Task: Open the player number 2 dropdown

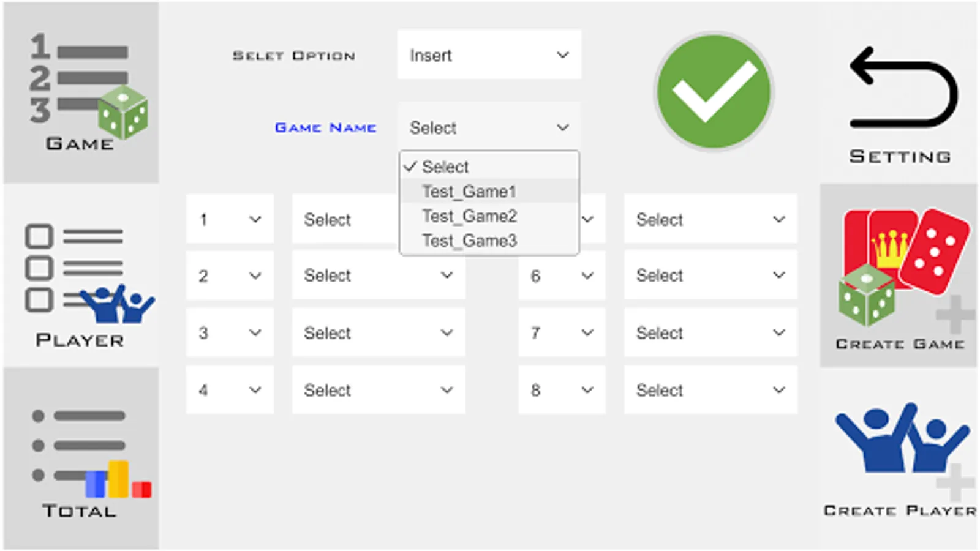Action: click(x=230, y=275)
